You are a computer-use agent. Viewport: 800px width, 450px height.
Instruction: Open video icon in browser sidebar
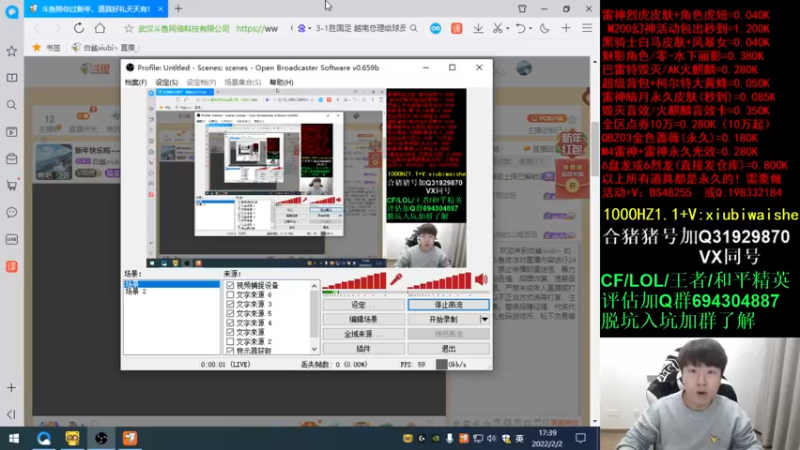click(12, 132)
